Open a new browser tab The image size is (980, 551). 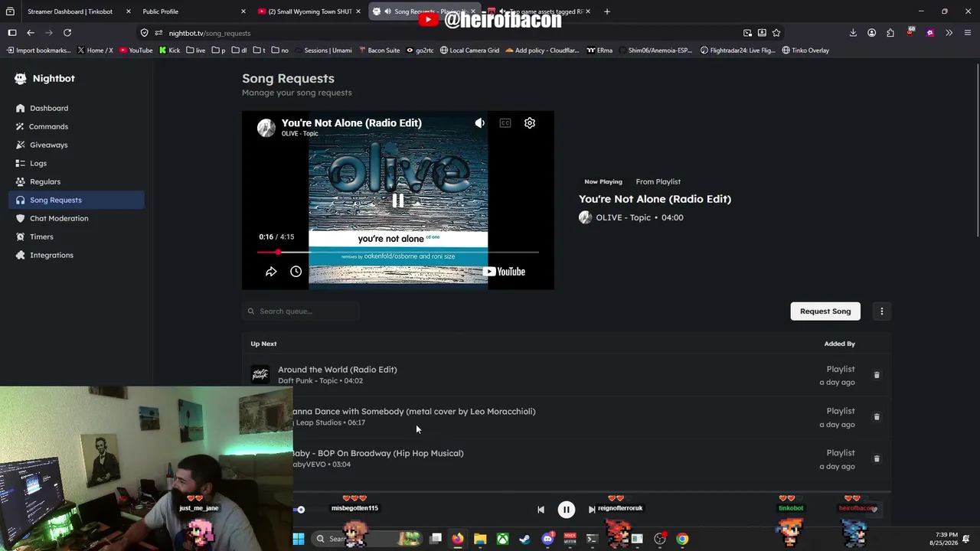pyautogui.click(x=607, y=11)
